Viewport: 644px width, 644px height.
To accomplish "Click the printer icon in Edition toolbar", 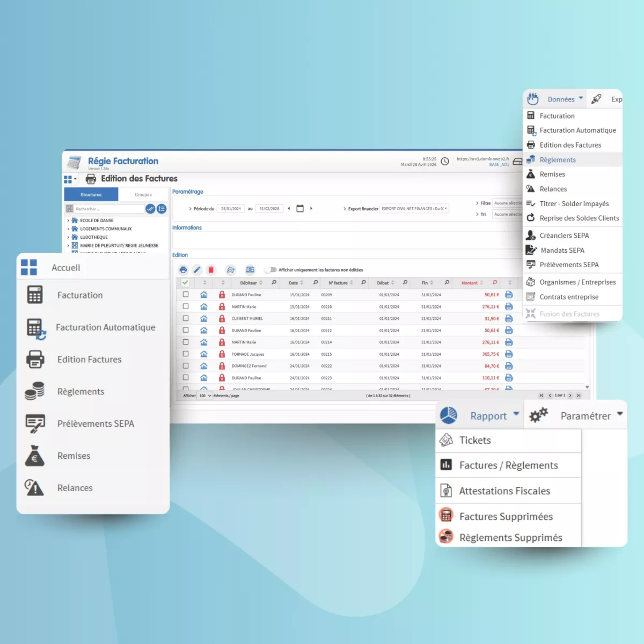I will pos(183,270).
